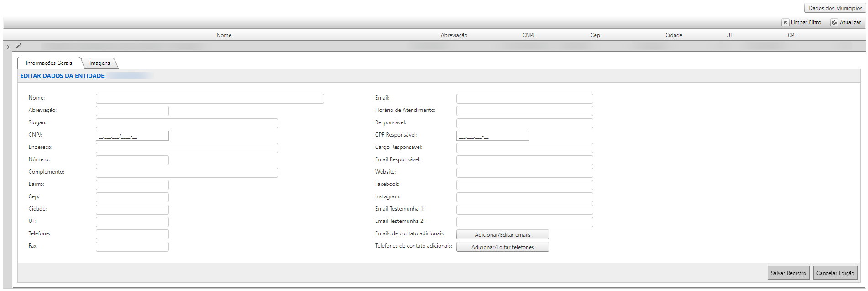Select the Website text field
The image size is (868, 291).
pos(524,173)
